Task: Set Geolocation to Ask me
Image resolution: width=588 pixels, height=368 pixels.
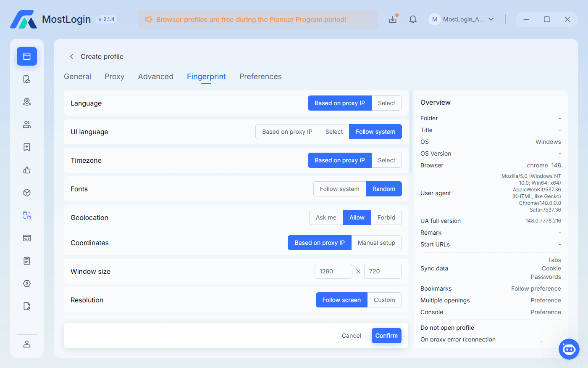Action: (x=326, y=217)
